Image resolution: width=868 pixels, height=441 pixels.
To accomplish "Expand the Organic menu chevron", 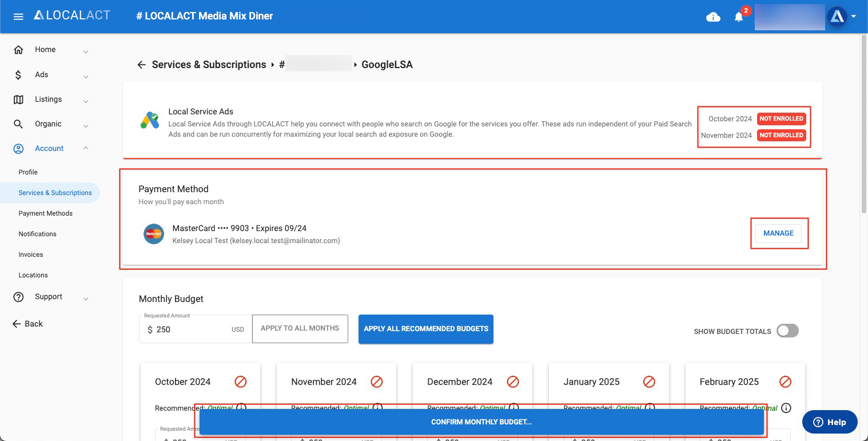I will click(86, 126).
